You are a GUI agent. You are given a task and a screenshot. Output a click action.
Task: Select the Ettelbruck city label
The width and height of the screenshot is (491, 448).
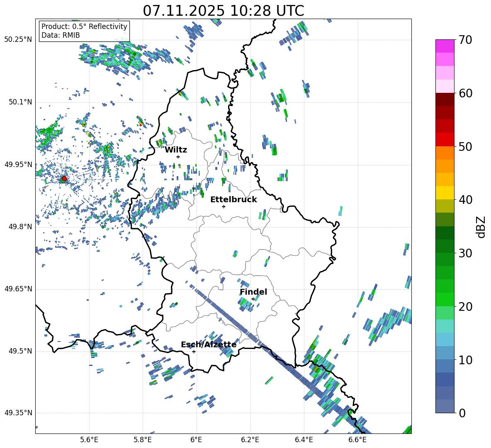point(233,200)
